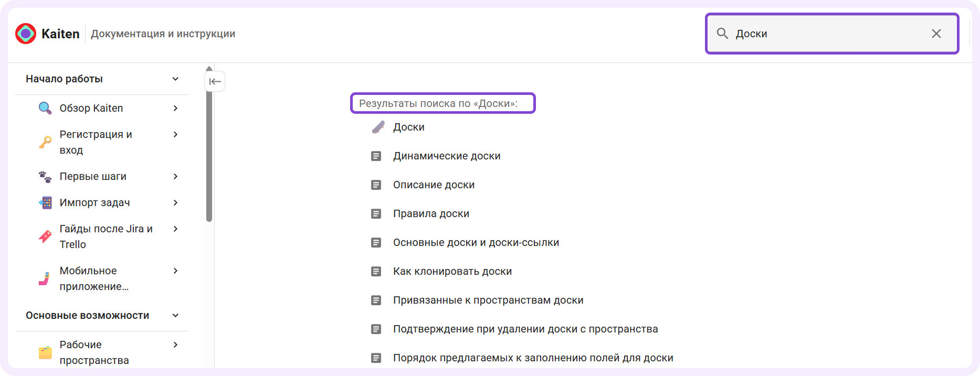The image size is (980, 376).
Task: Expand the Импорт задач chevron
Action: pyautogui.click(x=175, y=202)
